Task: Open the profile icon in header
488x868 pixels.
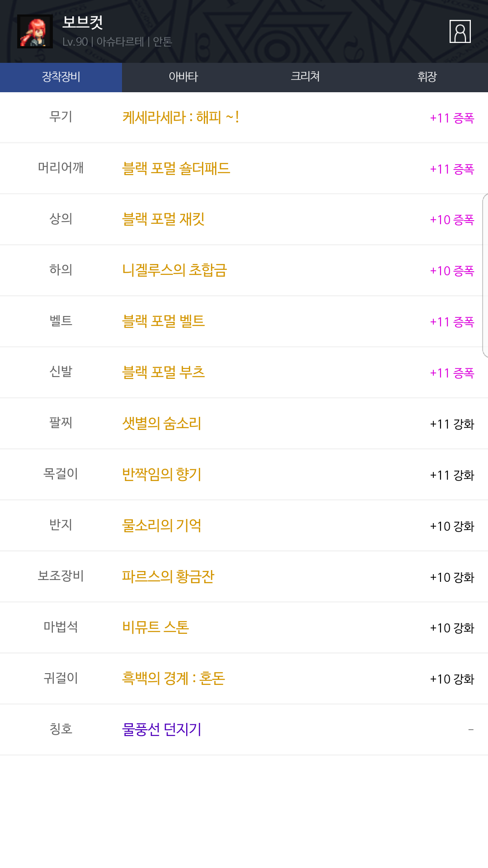Action: point(460,32)
